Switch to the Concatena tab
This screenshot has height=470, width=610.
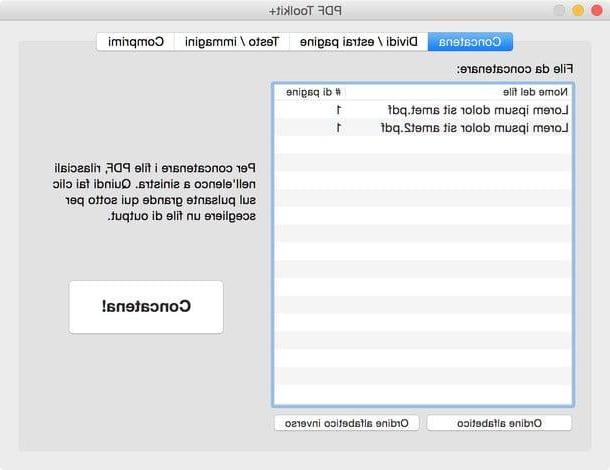point(470,42)
